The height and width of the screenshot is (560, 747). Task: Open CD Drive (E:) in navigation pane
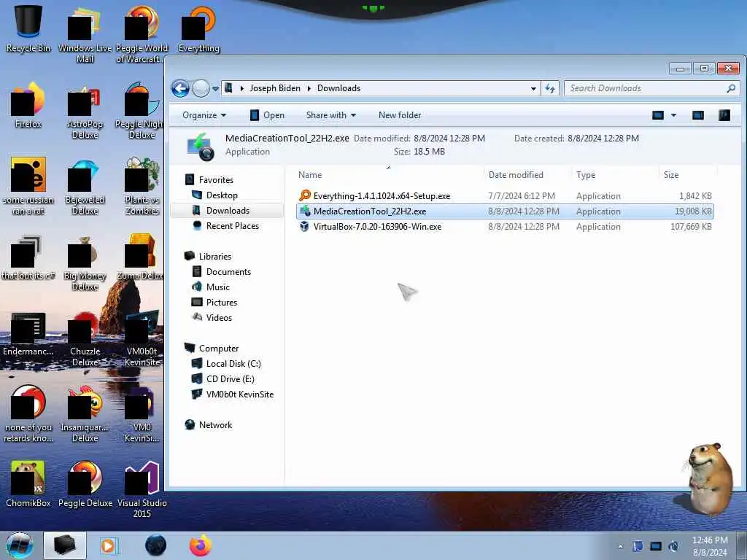tap(223, 379)
